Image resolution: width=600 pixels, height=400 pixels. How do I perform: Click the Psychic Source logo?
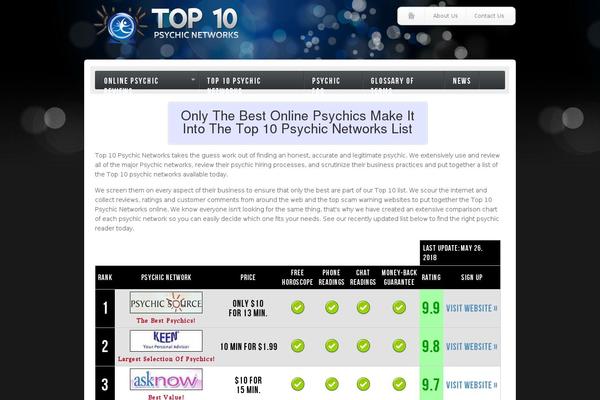pyautogui.click(x=166, y=303)
